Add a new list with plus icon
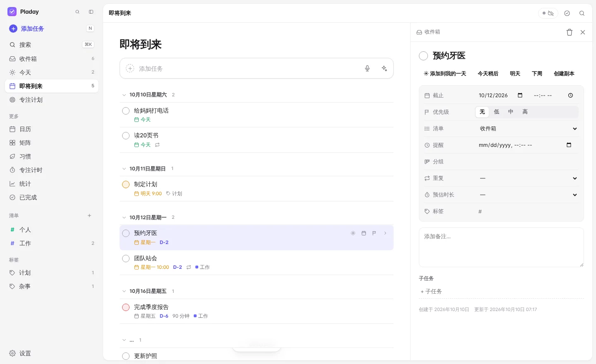596x364 pixels. (x=89, y=216)
